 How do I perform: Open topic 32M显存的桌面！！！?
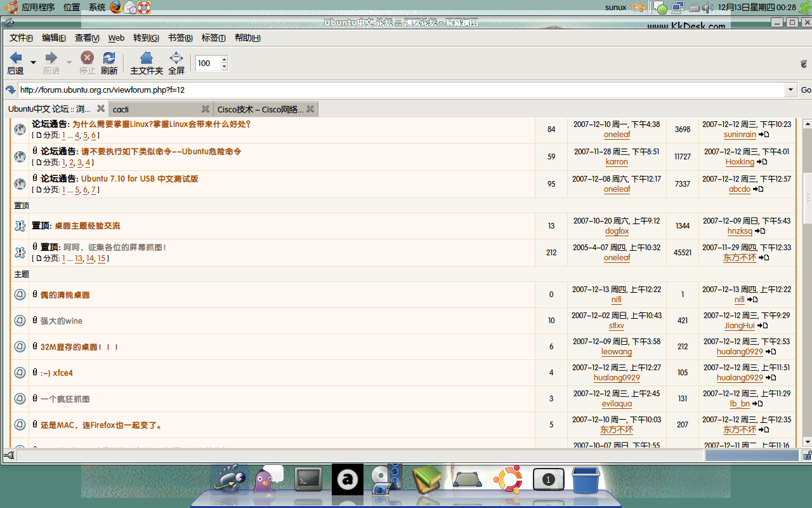click(79, 347)
